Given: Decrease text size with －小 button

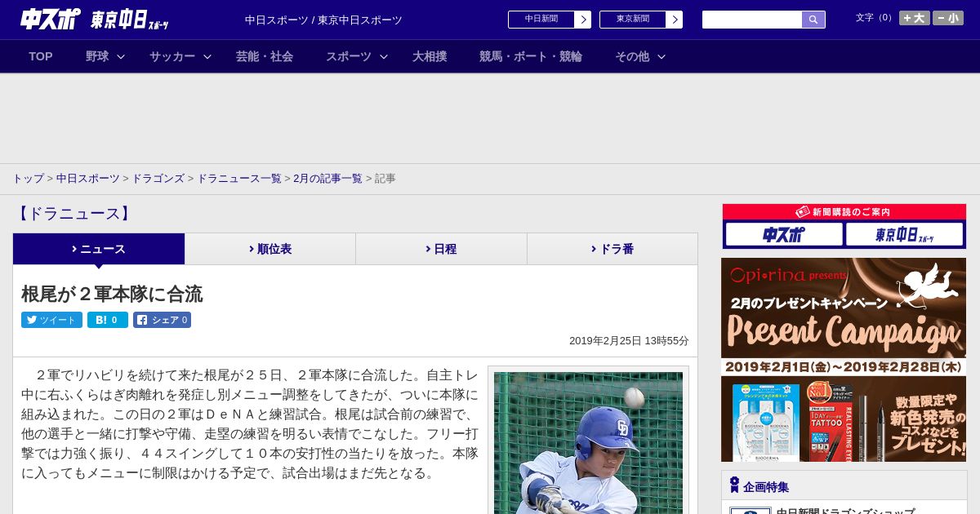Looking at the screenshot, I should point(948,18).
